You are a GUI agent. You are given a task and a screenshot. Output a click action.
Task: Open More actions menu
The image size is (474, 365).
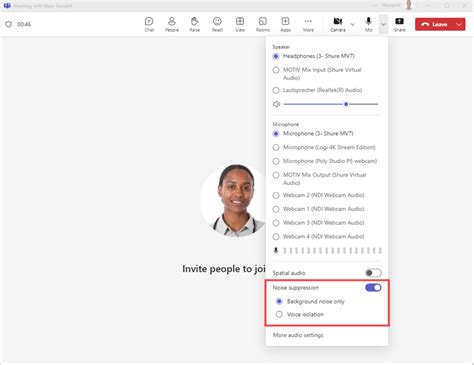pos(308,24)
